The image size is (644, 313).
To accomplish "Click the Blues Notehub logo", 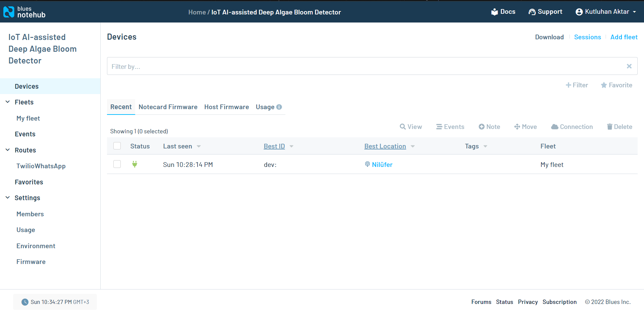I will (24, 12).
